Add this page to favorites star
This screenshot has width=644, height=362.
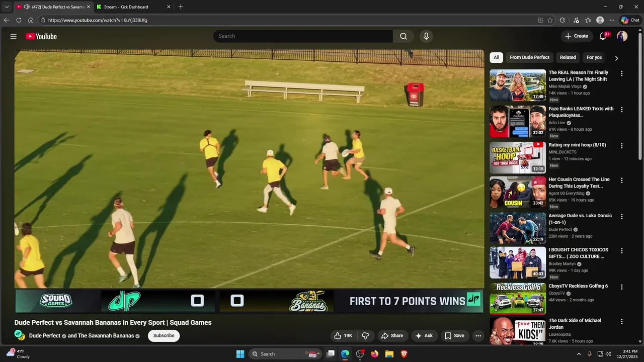550,20
